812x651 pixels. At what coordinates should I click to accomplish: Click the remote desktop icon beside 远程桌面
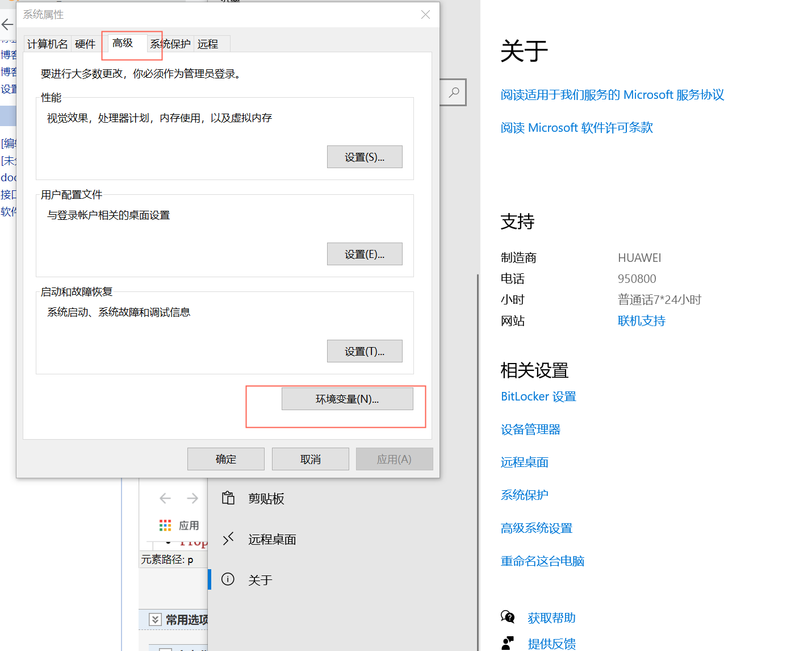point(228,539)
